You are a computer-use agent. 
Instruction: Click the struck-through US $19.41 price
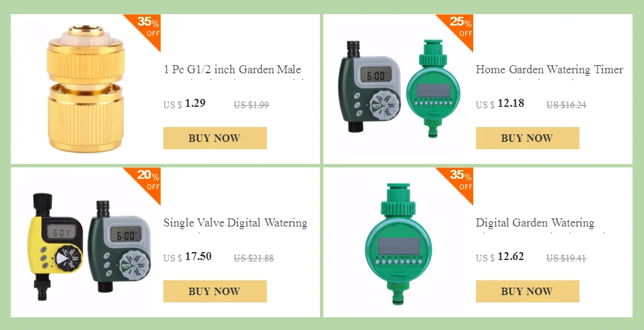[567, 258]
